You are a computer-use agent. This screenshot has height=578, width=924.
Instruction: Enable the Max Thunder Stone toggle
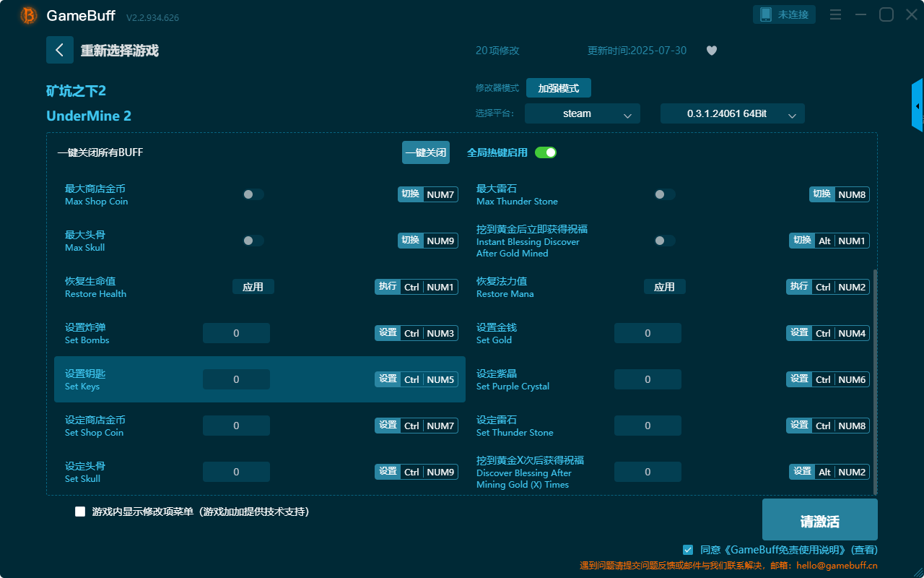pos(663,194)
